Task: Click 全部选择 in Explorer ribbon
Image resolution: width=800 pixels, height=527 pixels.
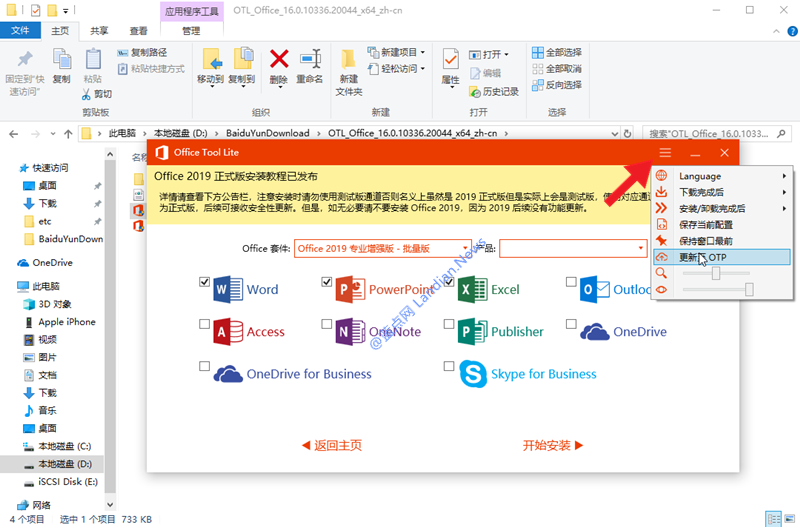Action: [x=557, y=53]
